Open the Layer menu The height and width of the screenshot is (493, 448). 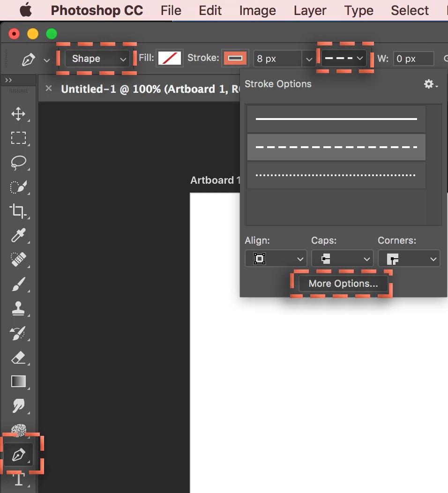pyautogui.click(x=310, y=10)
